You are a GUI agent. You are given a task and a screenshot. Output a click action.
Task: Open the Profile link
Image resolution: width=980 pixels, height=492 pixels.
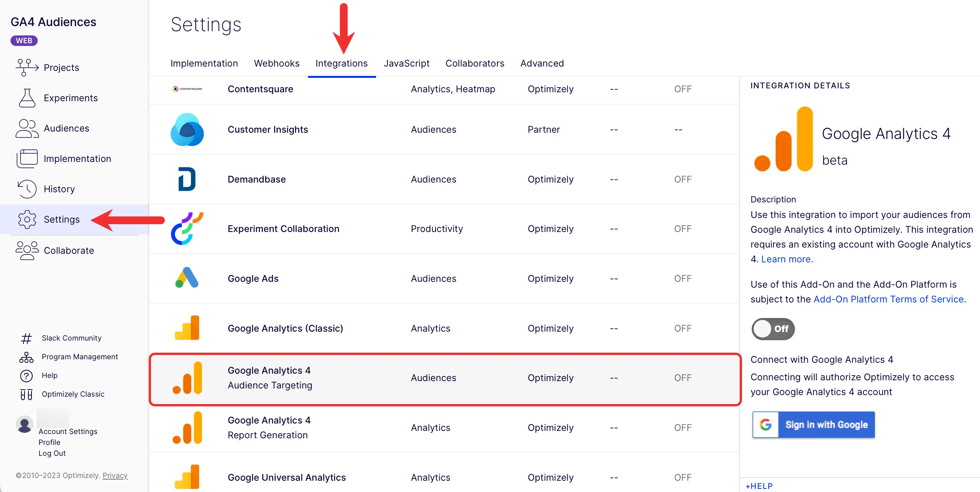[49, 442]
